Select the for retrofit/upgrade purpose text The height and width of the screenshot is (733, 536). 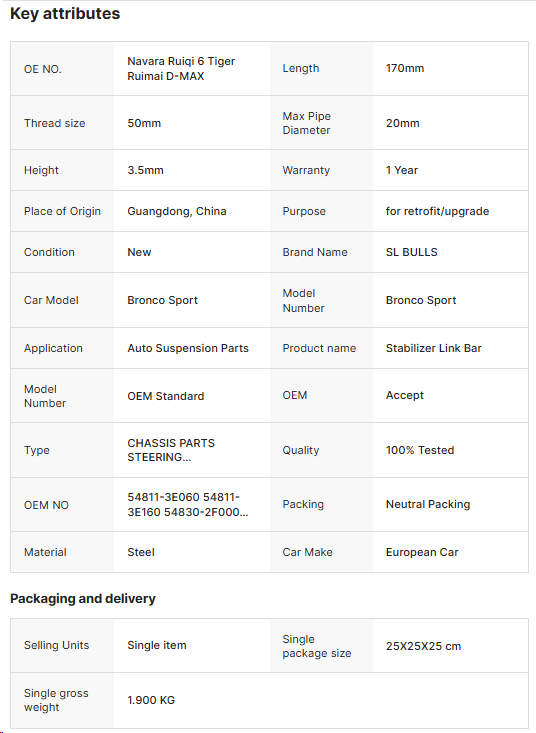point(437,211)
